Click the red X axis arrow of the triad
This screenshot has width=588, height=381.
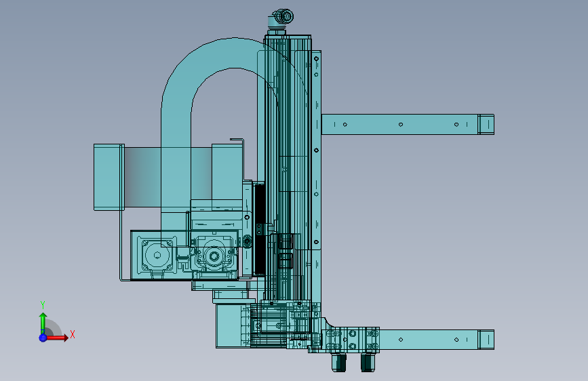[x=58, y=338]
